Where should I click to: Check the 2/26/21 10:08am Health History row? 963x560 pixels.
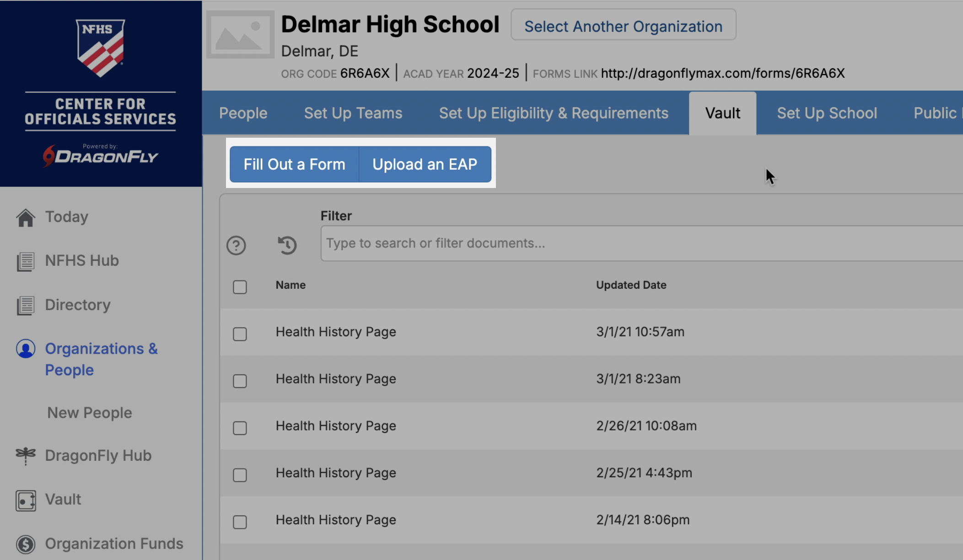coord(240,428)
